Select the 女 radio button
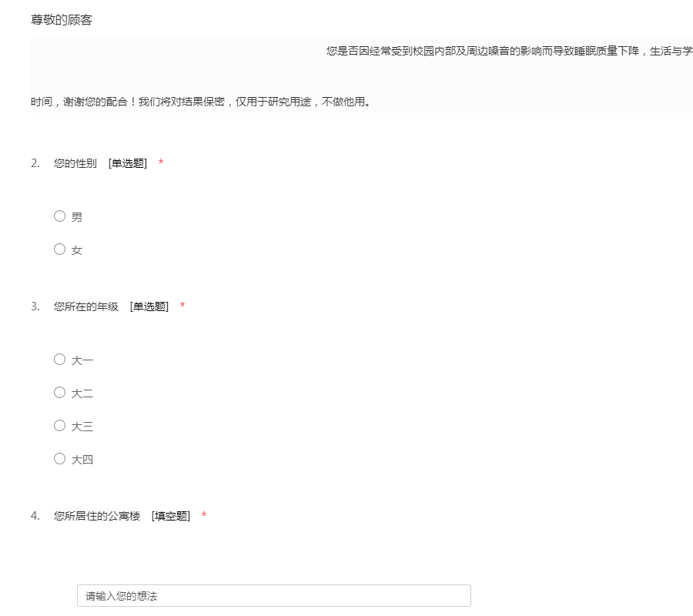 [x=60, y=249]
